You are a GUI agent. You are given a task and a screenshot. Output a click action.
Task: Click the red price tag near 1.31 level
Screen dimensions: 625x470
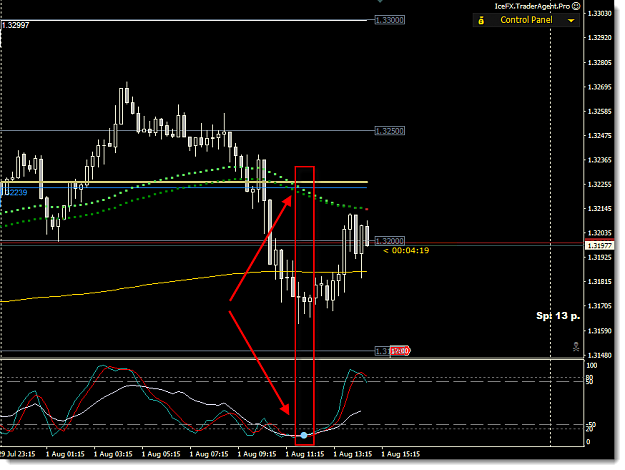[400, 351]
